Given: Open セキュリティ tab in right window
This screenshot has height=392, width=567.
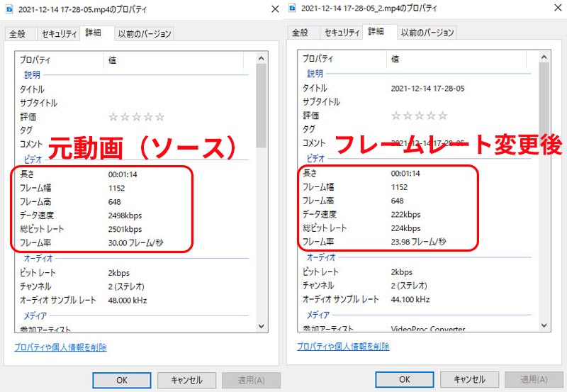Looking at the screenshot, I should [x=342, y=33].
